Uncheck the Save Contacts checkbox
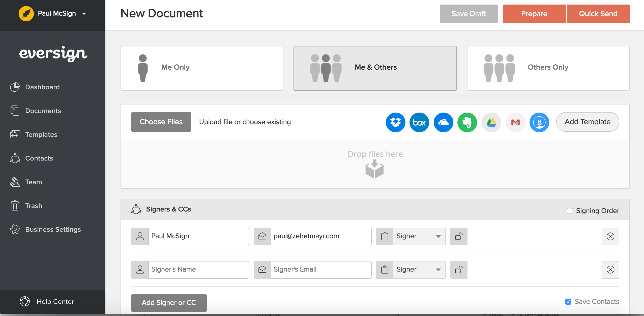The image size is (644, 316). 568,301
